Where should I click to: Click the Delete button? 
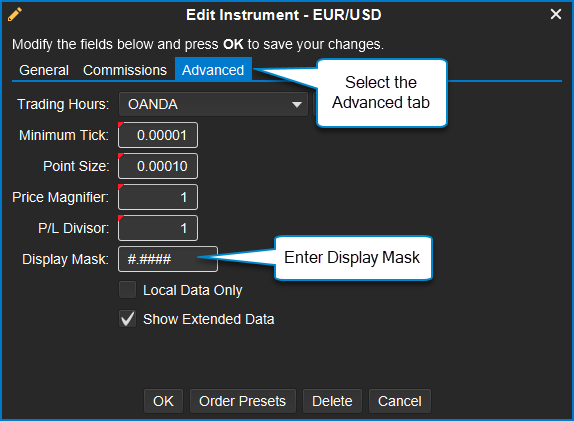(x=332, y=401)
